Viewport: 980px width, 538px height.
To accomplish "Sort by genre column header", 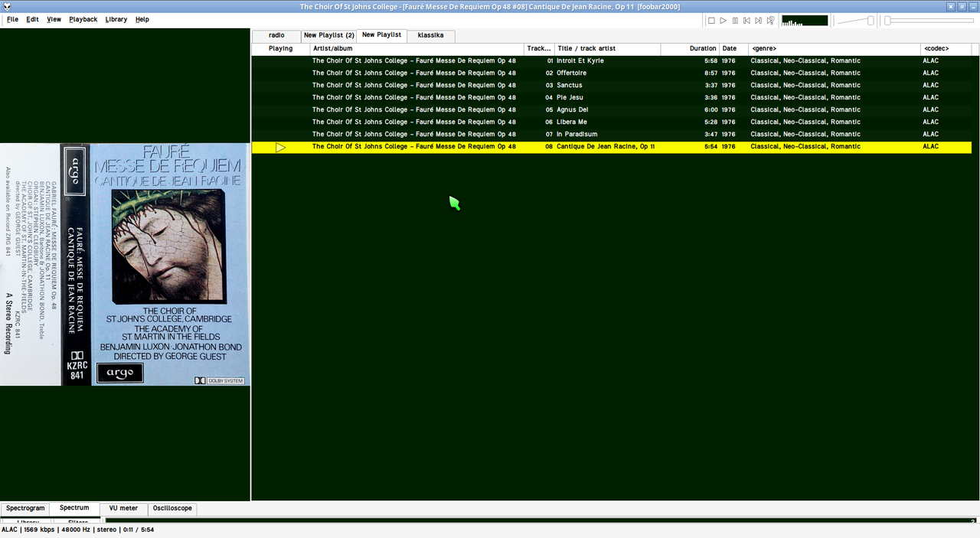I will 835,48.
